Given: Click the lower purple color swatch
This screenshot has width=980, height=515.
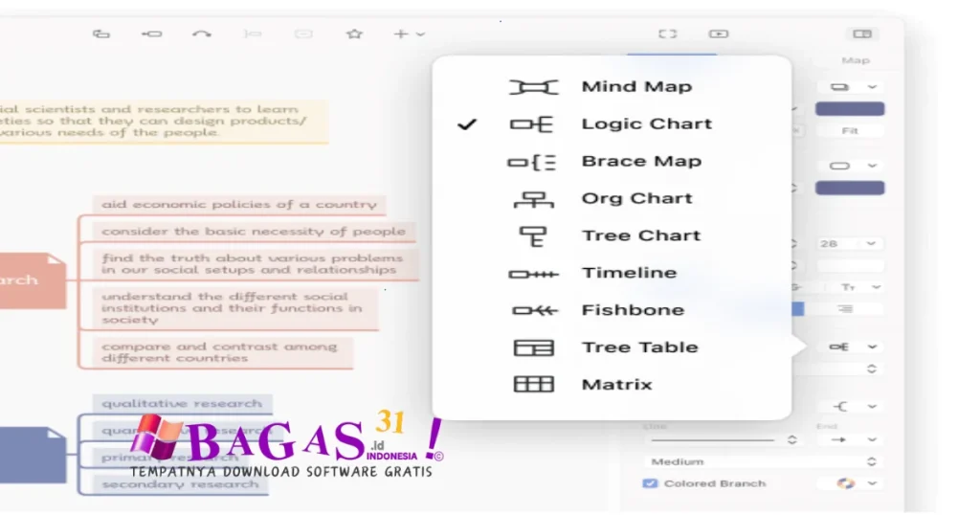Looking at the screenshot, I should (x=850, y=189).
